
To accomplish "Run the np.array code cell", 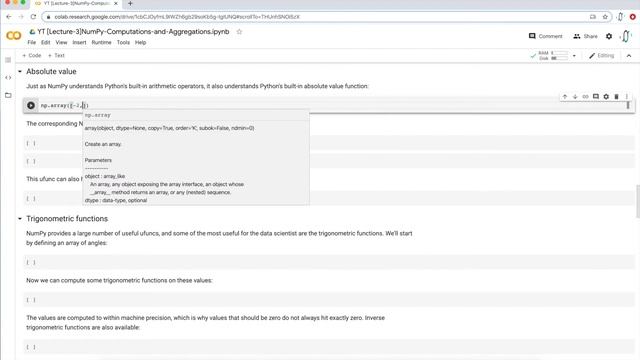I will pyautogui.click(x=31, y=105).
